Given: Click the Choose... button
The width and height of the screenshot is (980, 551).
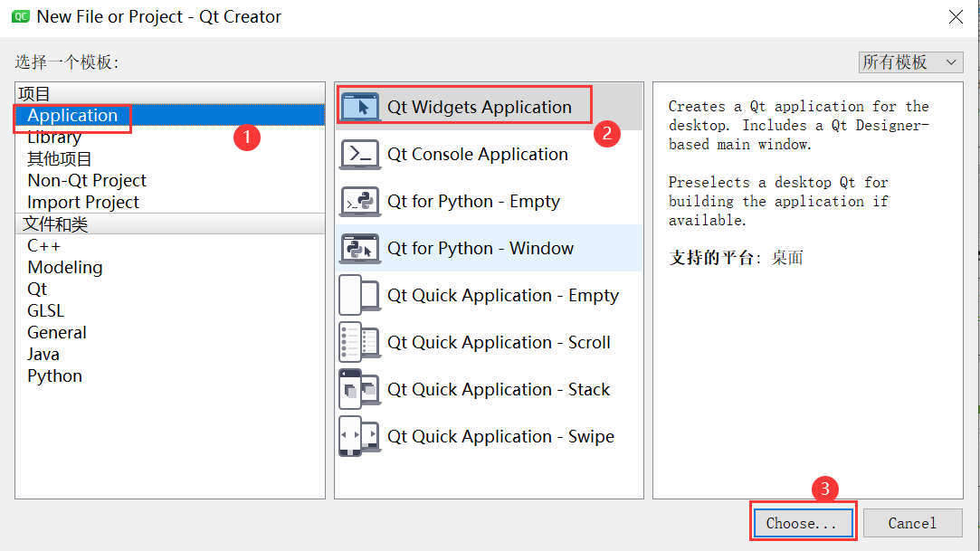Looking at the screenshot, I should pos(803,523).
